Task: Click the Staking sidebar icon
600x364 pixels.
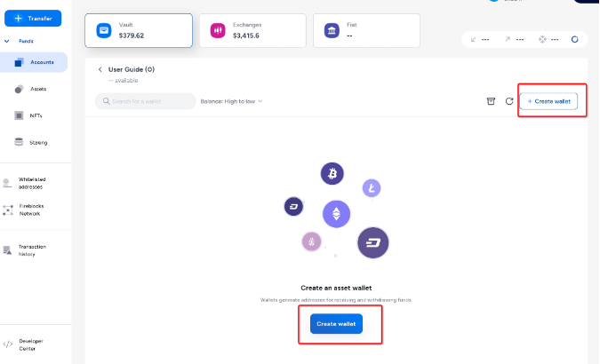Action: pyautogui.click(x=20, y=142)
